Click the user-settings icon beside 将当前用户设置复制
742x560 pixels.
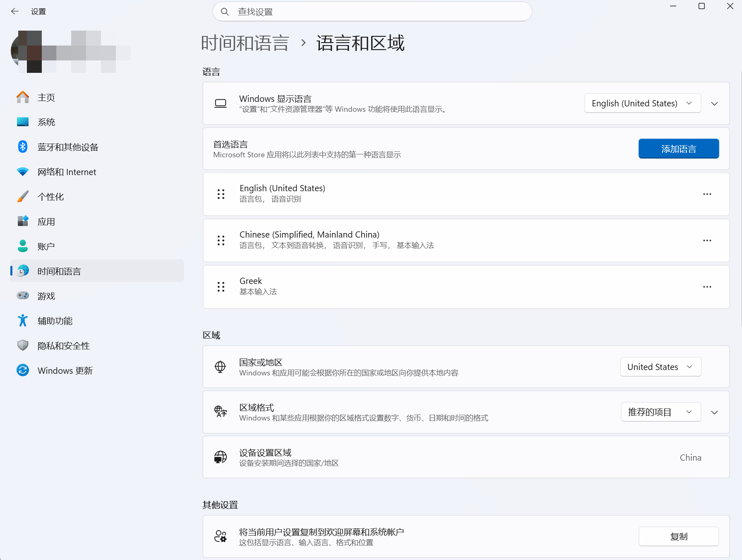[220, 536]
